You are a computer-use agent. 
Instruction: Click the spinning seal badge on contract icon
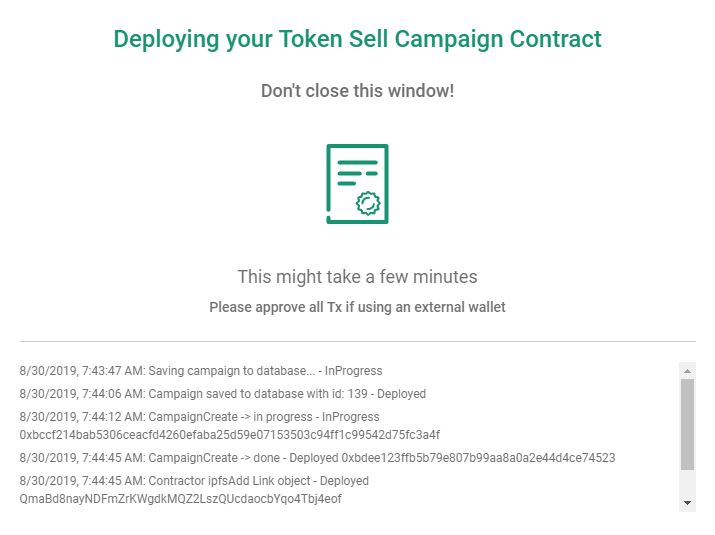tap(368, 203)
